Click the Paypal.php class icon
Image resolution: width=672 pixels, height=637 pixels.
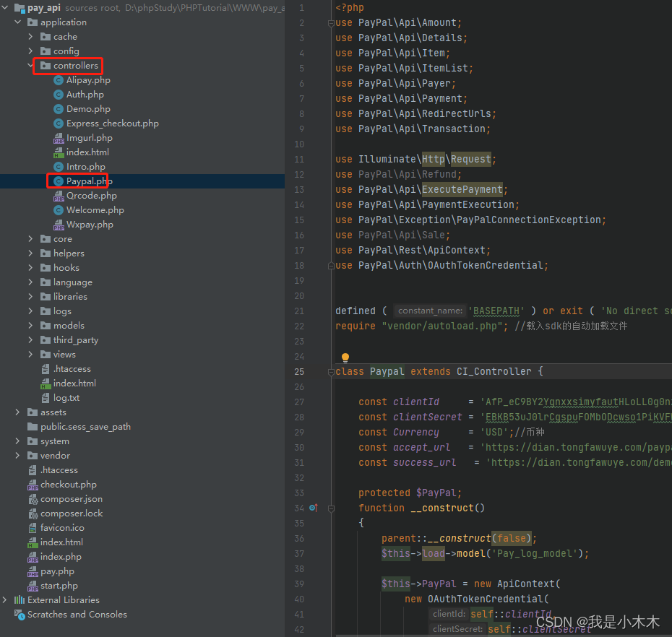pos(59,181)
